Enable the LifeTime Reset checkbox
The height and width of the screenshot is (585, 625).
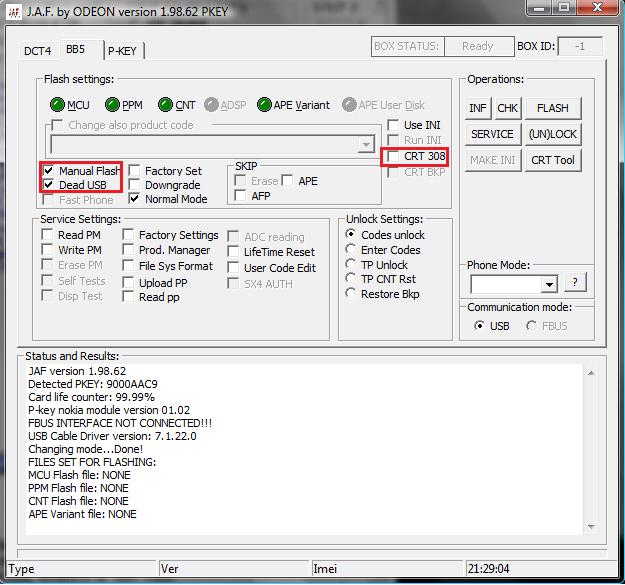point(233,251)
